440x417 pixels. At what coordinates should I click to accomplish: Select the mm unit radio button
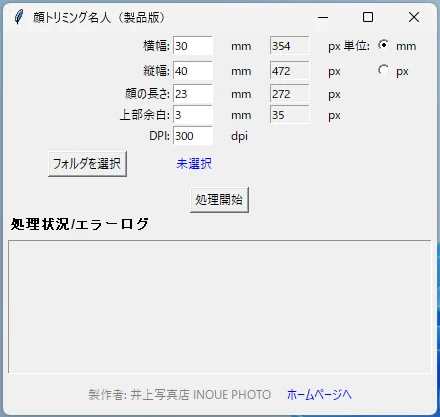384,45
